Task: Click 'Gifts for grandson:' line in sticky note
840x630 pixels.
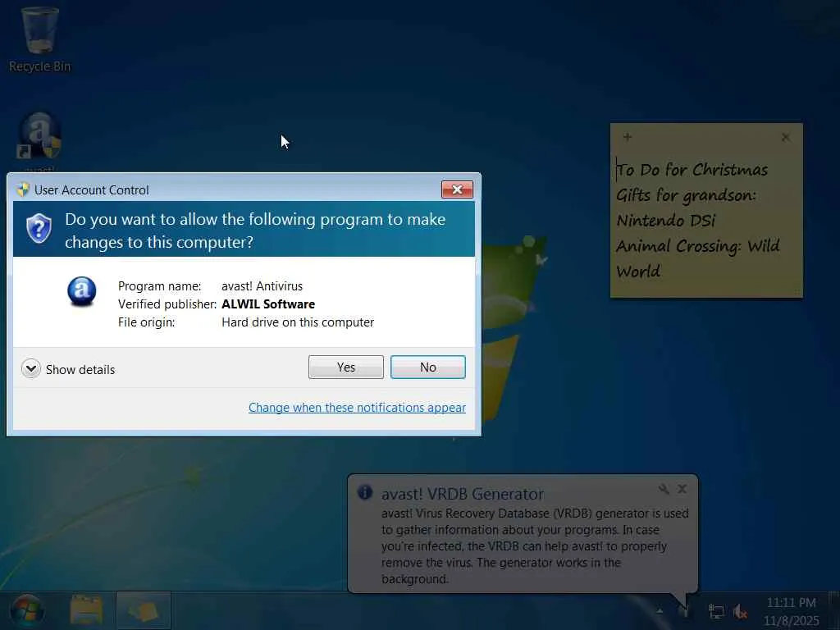Action: coord(686,195)
